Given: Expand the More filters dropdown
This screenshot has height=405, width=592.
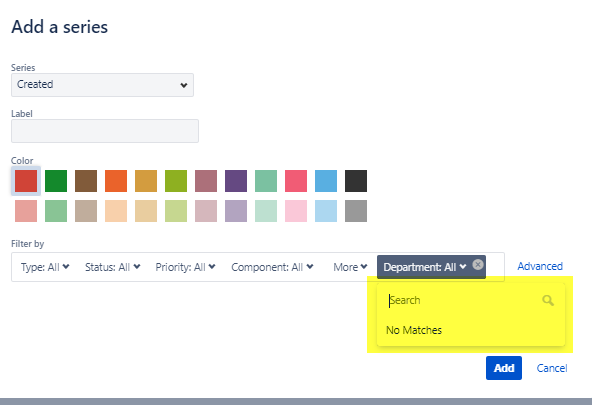Looking at the screenshot, I should point(350,267).
